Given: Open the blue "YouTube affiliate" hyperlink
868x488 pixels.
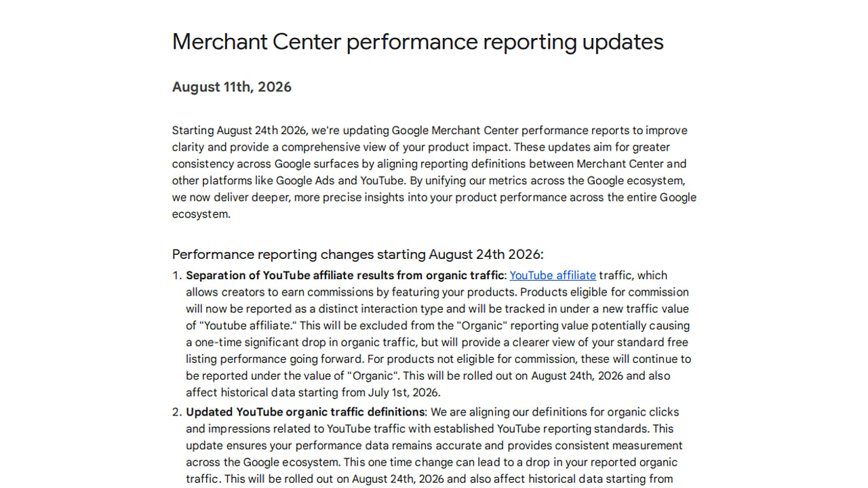Looking at the screenshot, I should click(x=553, y=275).
